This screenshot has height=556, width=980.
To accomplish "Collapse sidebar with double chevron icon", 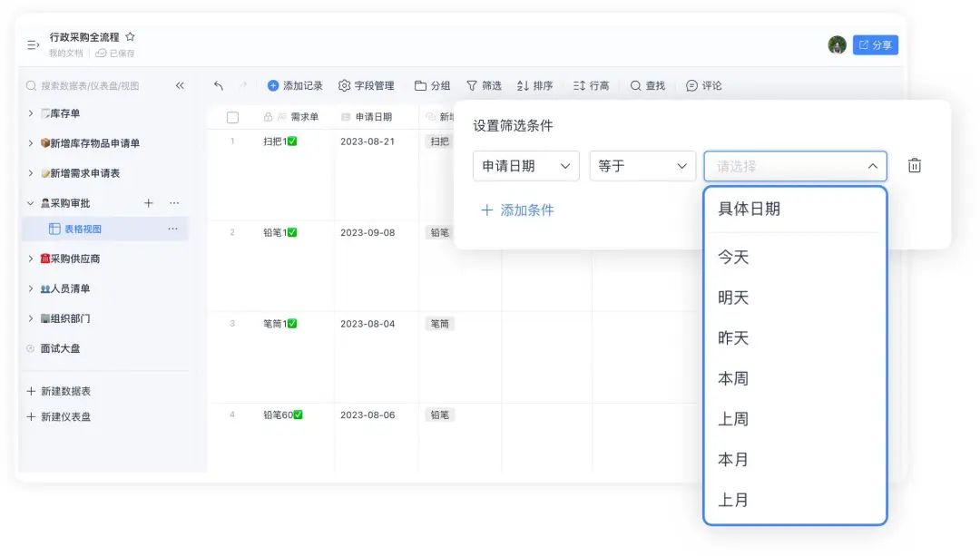I will pyautogui.click(x=180, y=86).
